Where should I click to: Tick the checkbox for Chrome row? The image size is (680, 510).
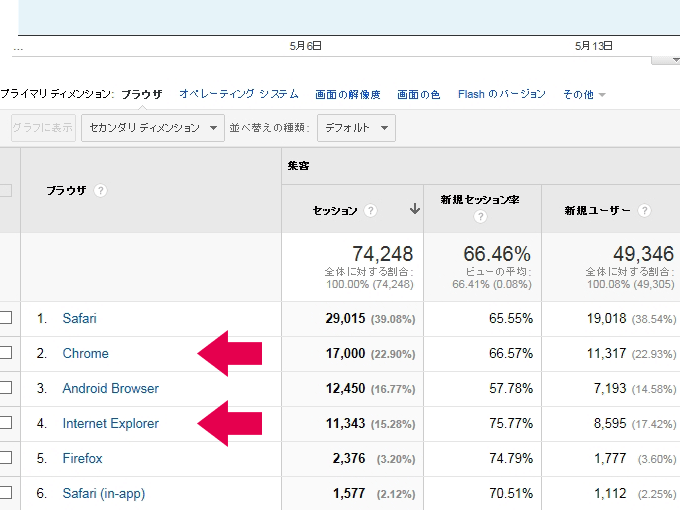5,353
